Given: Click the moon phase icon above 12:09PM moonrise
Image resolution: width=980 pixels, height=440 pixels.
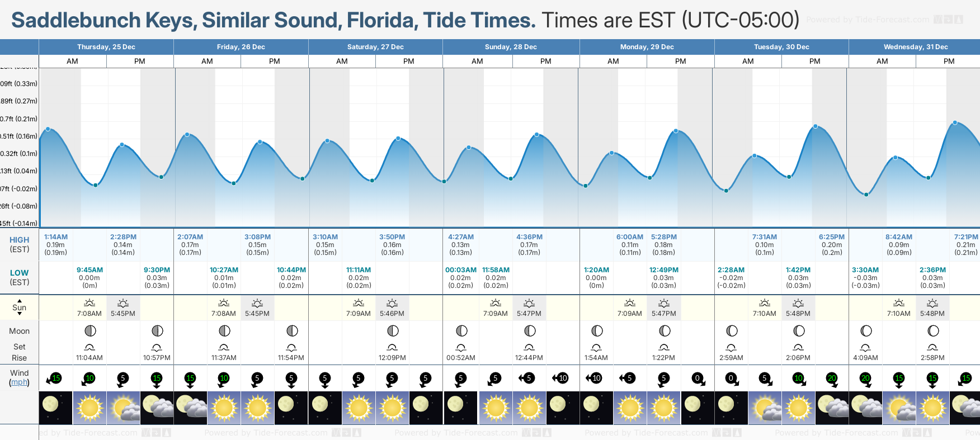Looking at the screenshot, I should coord(393,331).
